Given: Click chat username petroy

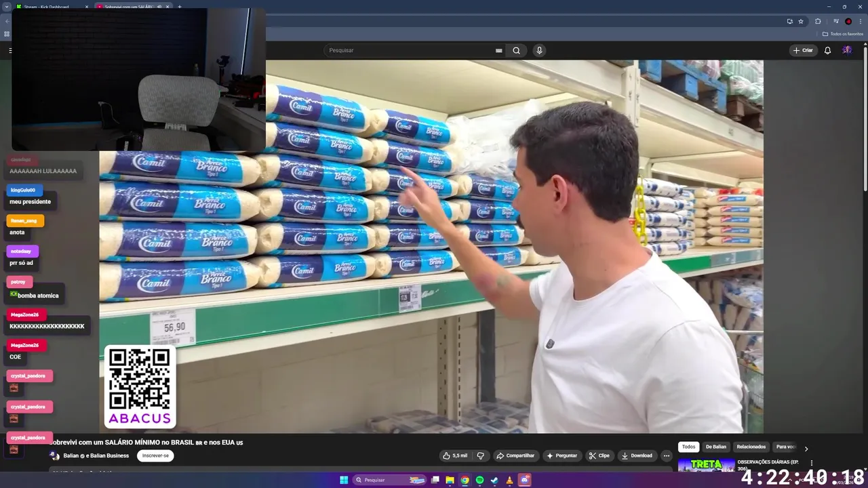Looking at the screenshot, I should click(19, 282).
